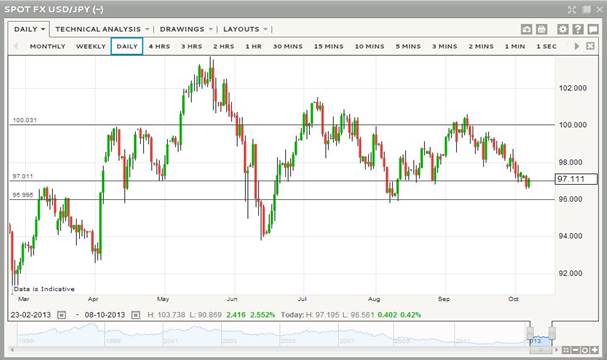Click the 100.031 horizontal line label

[25, 120]
